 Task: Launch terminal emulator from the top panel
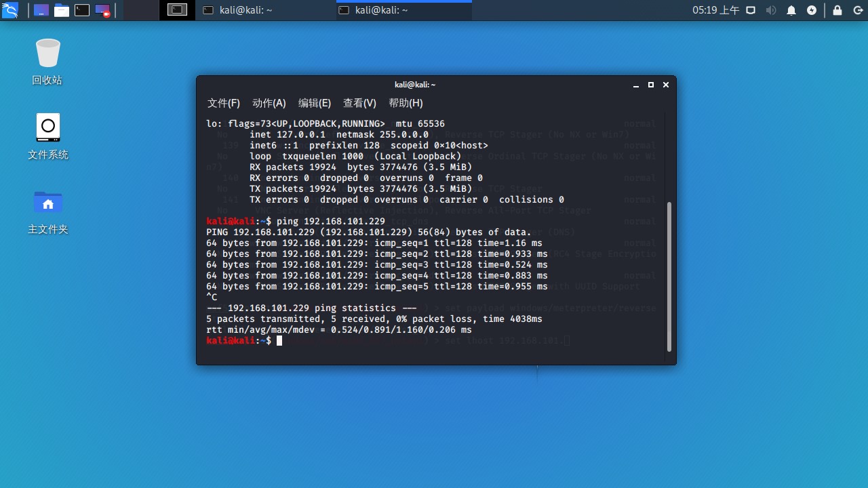click(82, 10)
